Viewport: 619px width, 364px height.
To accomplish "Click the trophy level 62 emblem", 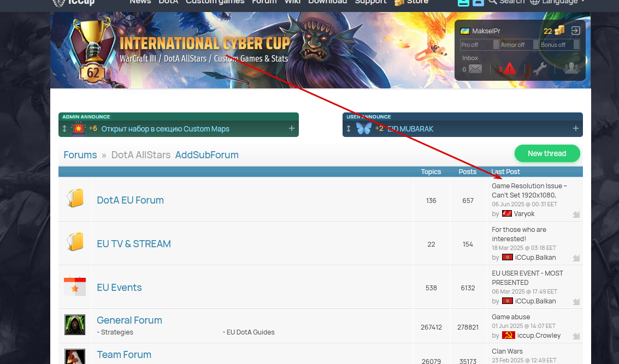I will (92, 51).
